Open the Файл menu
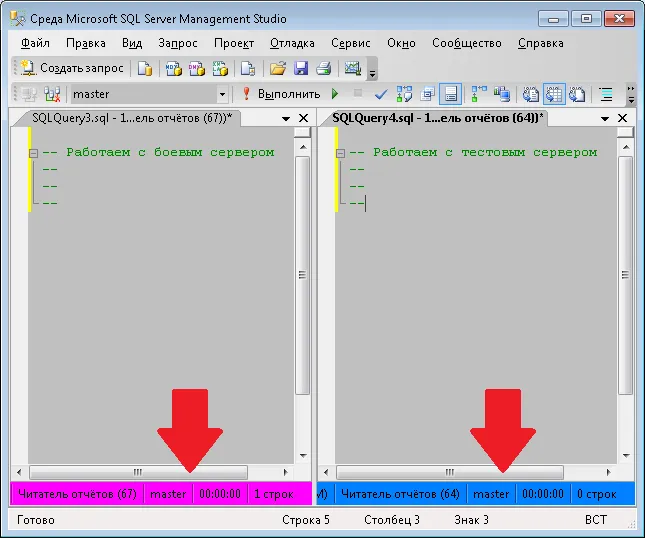The height and width of the screenshot is (538, 645). (x=35, y=43)
